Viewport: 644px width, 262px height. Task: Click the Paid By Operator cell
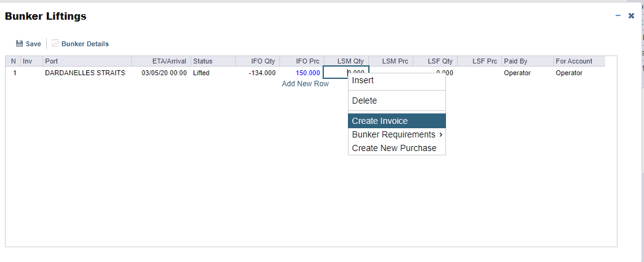tap(518, 73)
